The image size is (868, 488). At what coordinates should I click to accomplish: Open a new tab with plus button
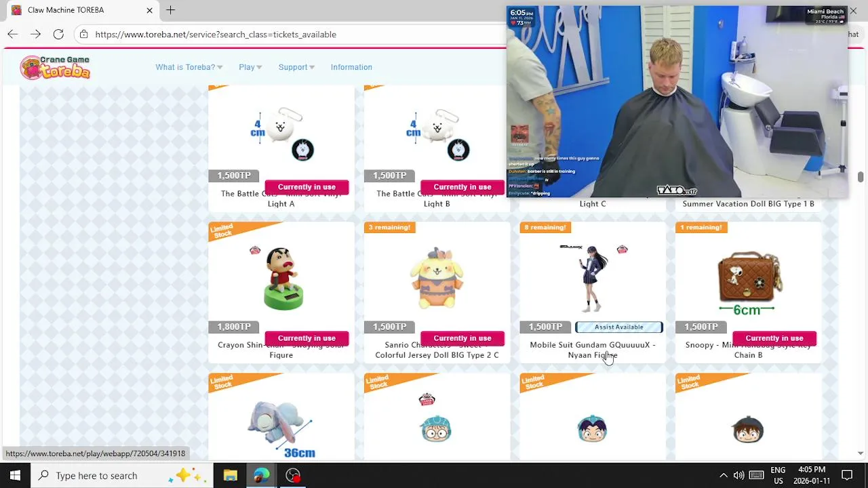tap(171, 10)
